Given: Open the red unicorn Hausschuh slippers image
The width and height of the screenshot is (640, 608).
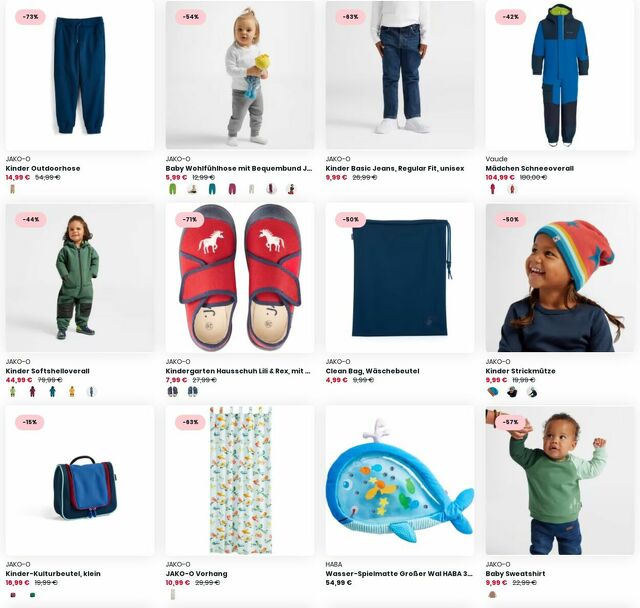Looking at the screenshot, I should pyautogui.click(x=240, y=278).
